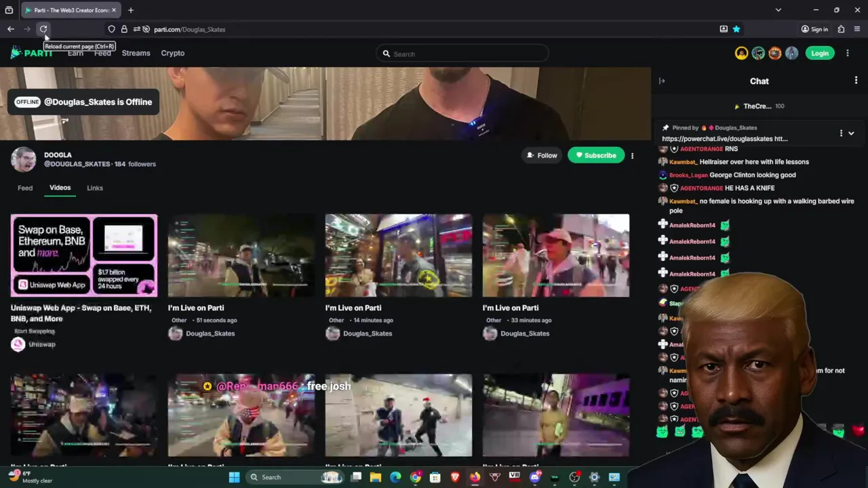Open the Windows Start menu
Screen dimensions: 868x488
tap(234, 477)
